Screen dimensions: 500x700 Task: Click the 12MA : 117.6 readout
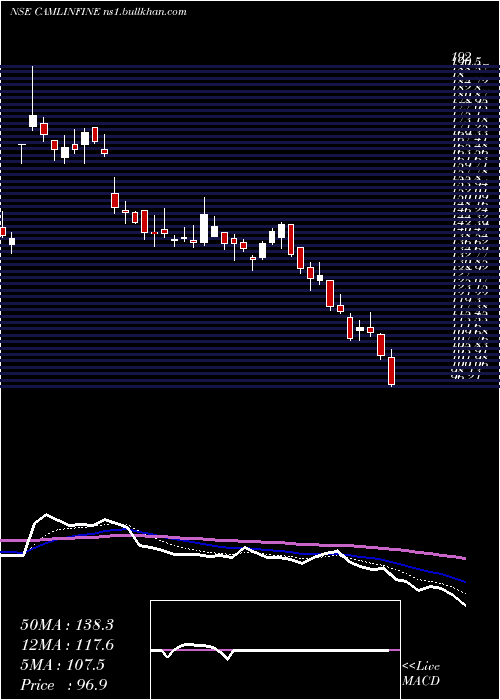pyautogui.click(x=67, y=645)
